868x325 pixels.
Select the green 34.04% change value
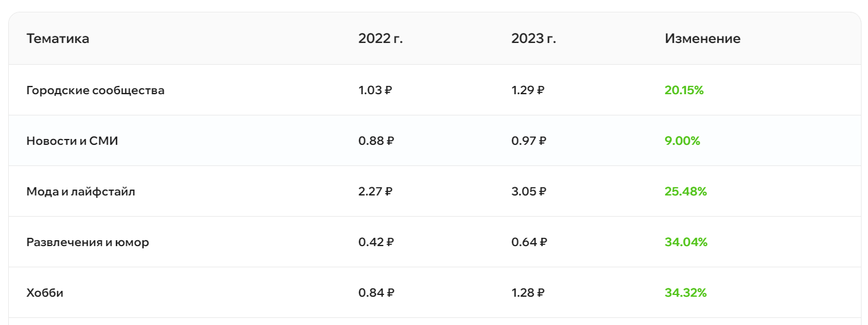[x=686, y=243]
